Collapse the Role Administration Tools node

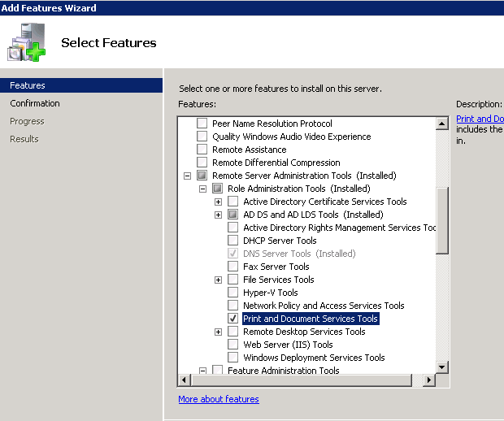click(x=202, y=189)
